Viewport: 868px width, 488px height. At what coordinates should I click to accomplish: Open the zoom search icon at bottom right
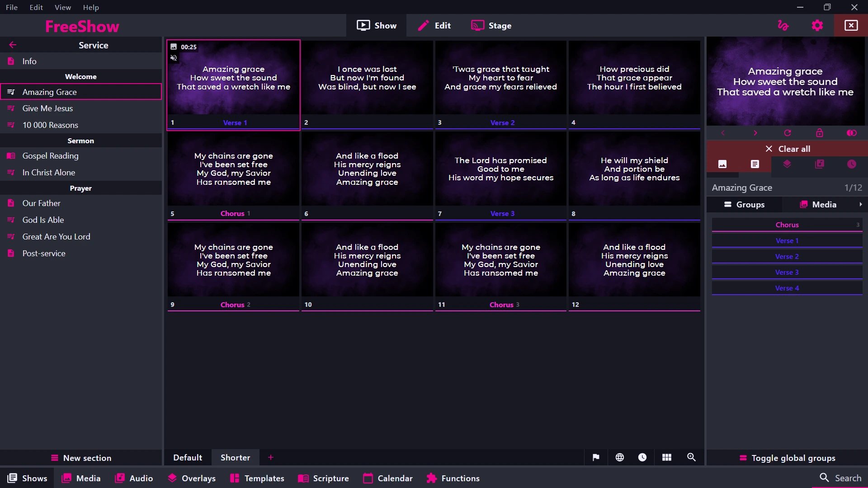point(691,457)
